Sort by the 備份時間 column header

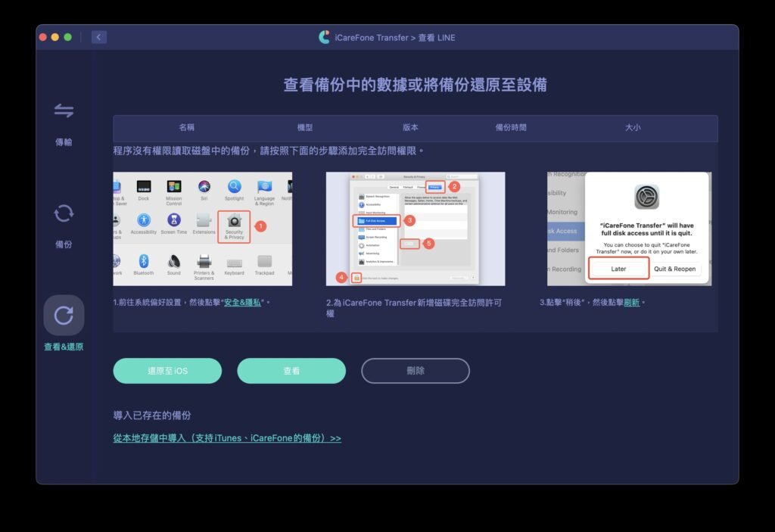[510, 128]
